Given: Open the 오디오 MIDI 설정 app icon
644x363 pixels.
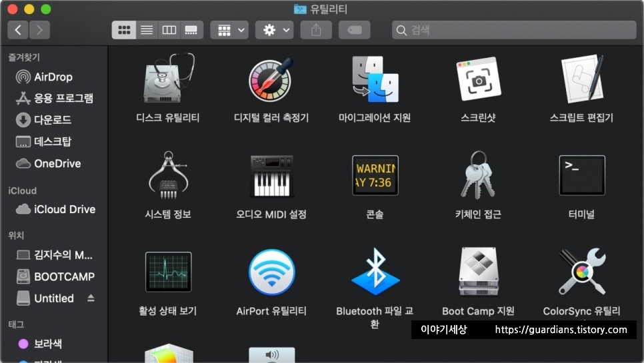Looking at the screenshot, I should (x=271, y=176).
